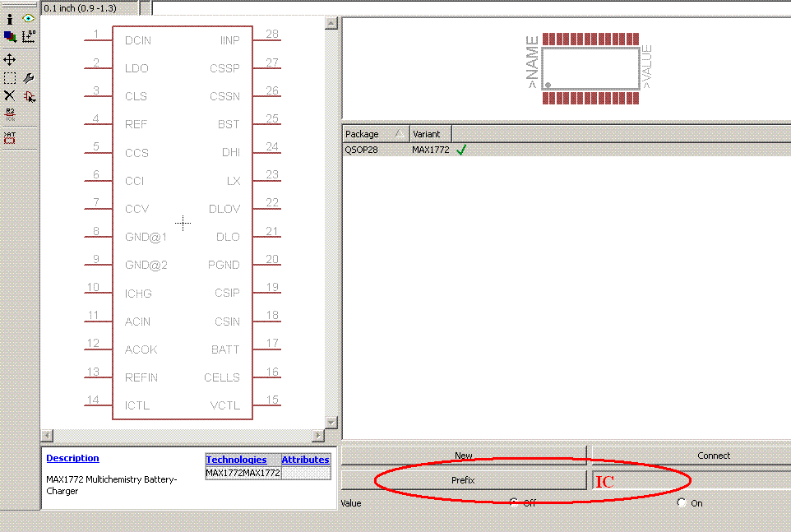Click the GND@1 pin label
Screen dimensions: 791x532
click(146, 237)
